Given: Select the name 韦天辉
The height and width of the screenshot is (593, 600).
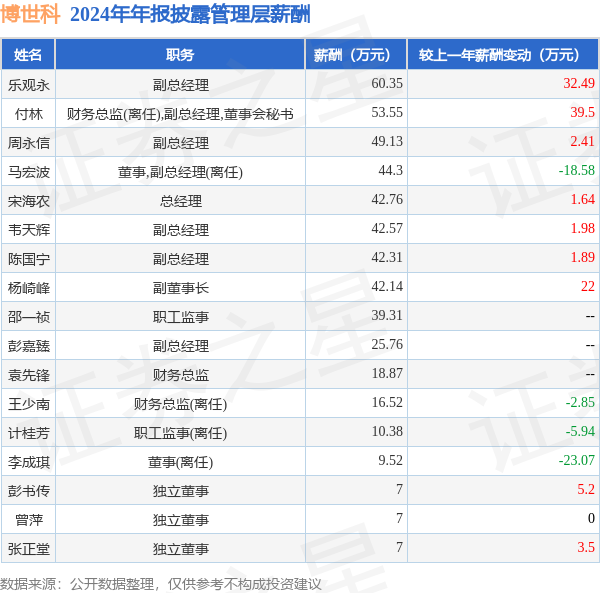Looking at the screenshot, I should pyautogui.click(x=29, y=230).
